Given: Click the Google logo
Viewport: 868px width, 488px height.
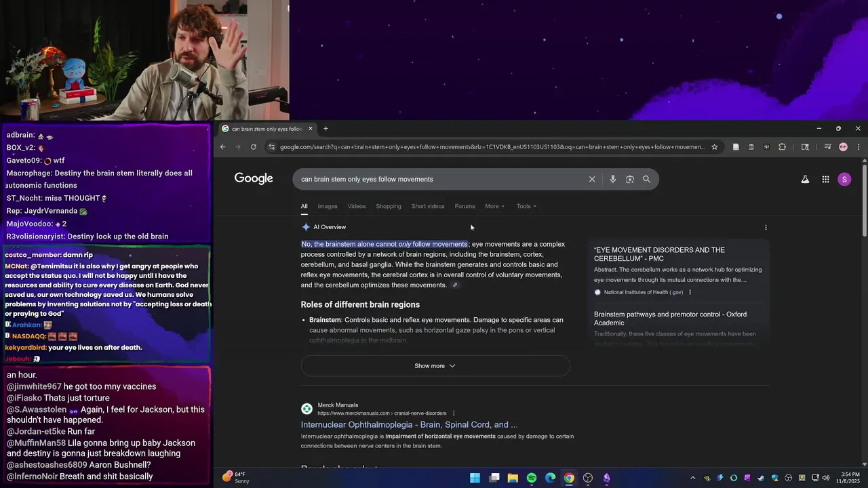Looking at the screenshot, I should tap(254, 178).
